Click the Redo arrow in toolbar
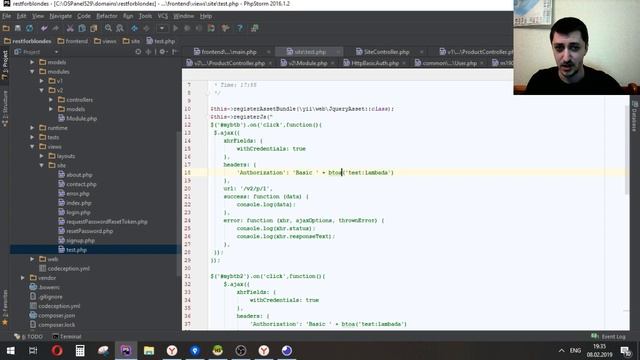This screenshot has width=640, height=360. 56,28
